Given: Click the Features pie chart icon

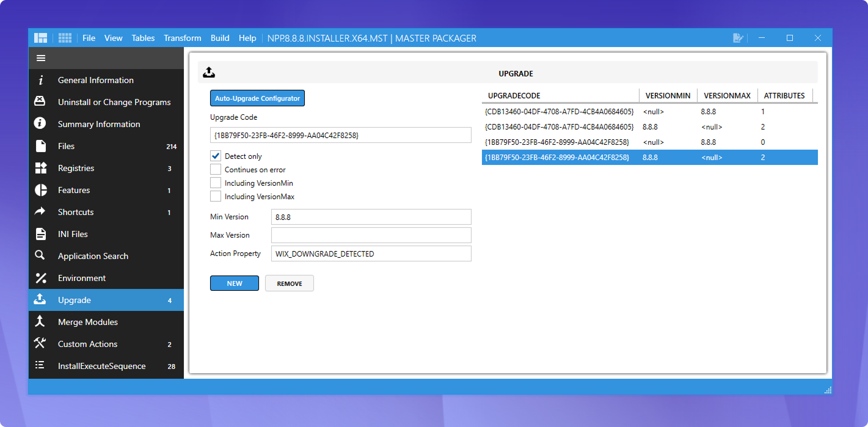Looking at the screenshot, I should click(41, 190).
